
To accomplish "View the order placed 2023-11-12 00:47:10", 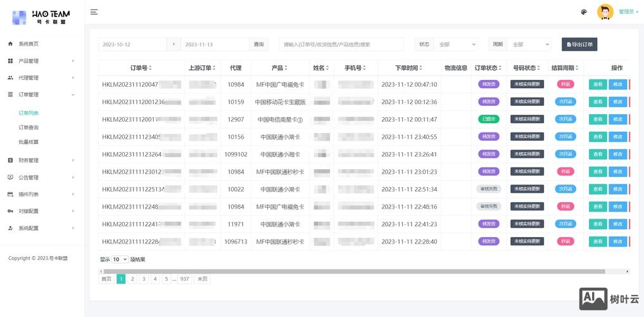I will tap(598, 84).
